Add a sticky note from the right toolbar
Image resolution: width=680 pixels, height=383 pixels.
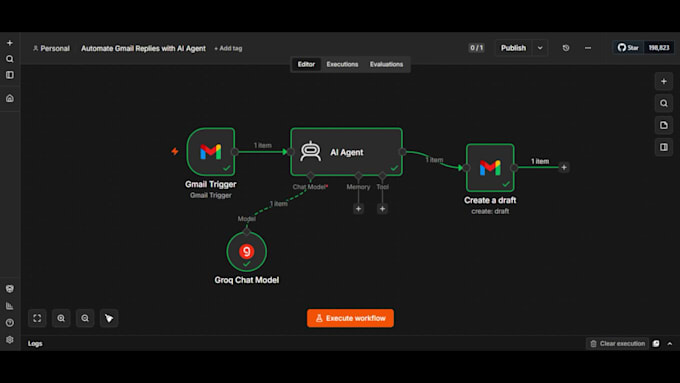tap(664, 125)
